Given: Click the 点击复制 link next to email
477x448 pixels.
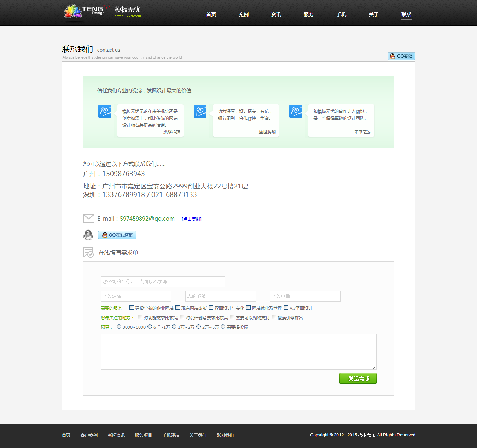Looking at the screenshot, I should coord(192,219).
